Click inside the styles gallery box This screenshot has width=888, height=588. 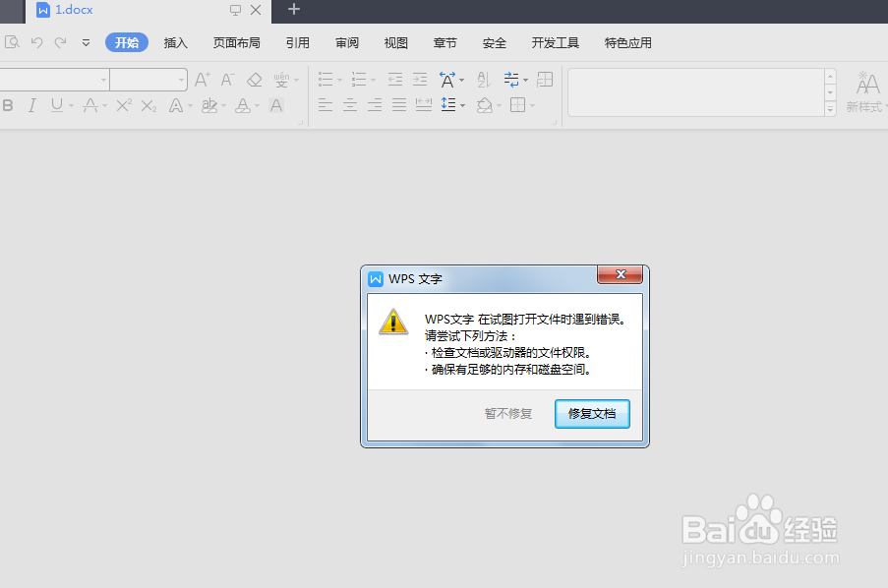(696, 92)
